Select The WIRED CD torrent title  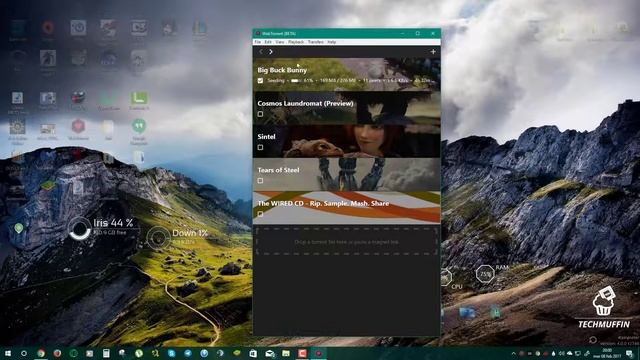[x=323, y=203]
